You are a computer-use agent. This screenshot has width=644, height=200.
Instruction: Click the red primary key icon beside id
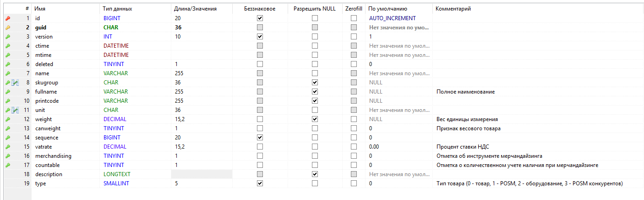pyautogui.click(x=7, y=18)
